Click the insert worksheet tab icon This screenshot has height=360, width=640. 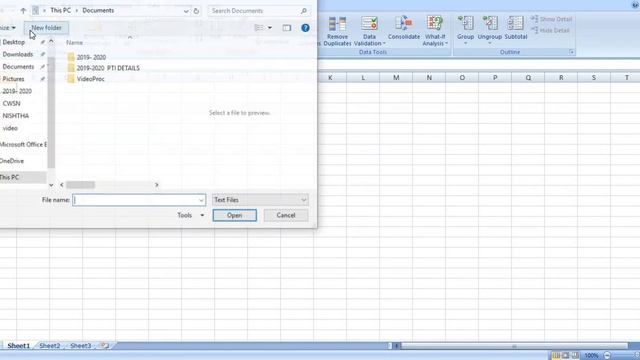point(104,346)
